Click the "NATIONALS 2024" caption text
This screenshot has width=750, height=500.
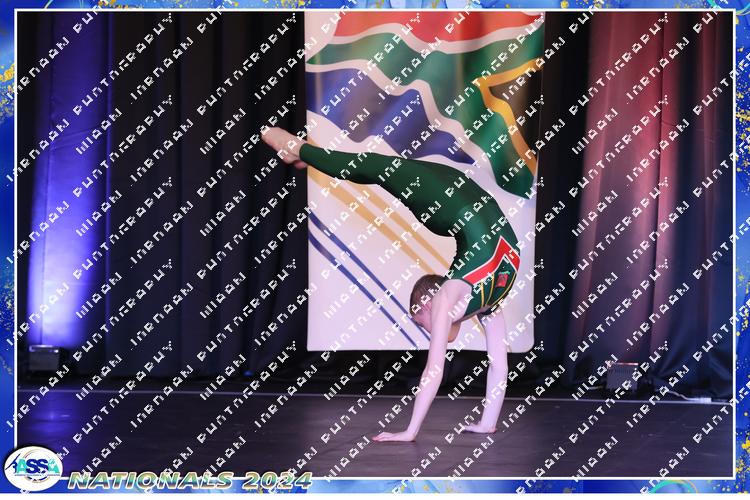click(x=190, y=480)
